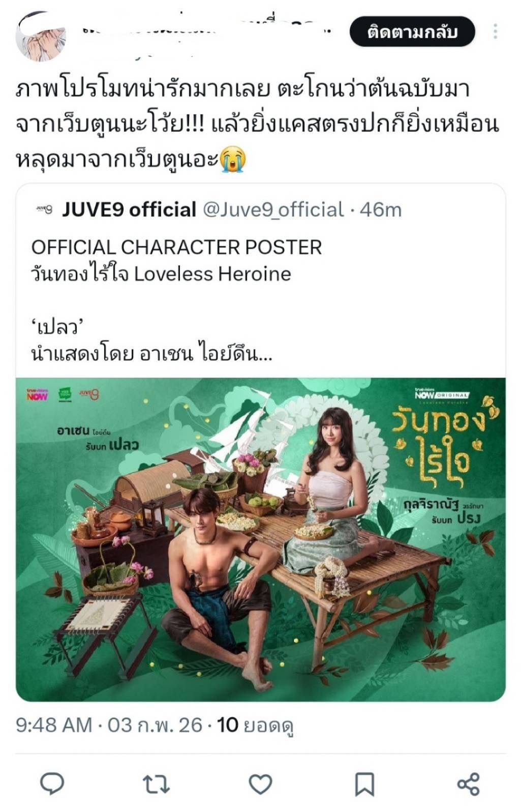Open the poster's profile avatar
This screenshot has width=521, height=812.
click(x=41, y=36)
